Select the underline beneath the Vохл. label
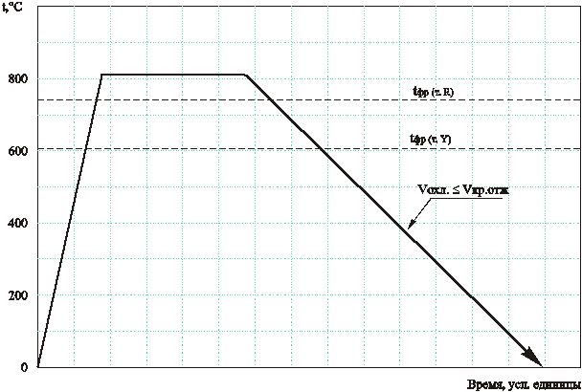Viewport: 582px width, 392px height. tap(474, 199)
